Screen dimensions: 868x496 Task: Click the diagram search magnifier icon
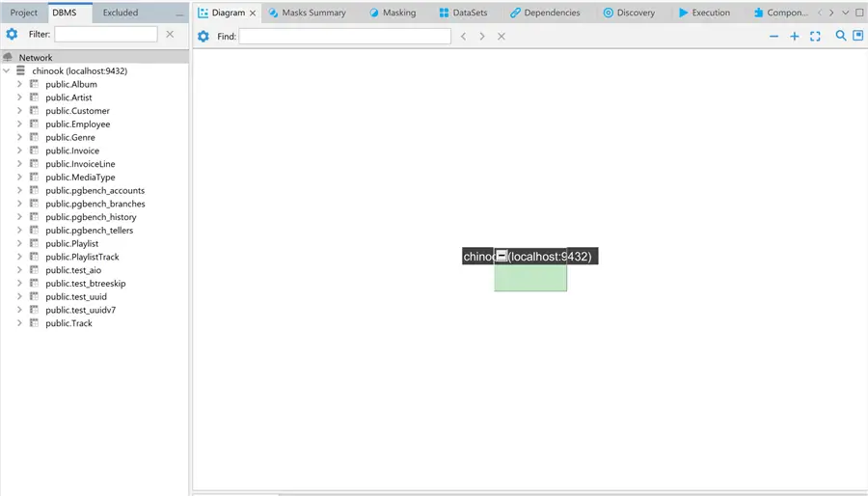tap(840, 36)
